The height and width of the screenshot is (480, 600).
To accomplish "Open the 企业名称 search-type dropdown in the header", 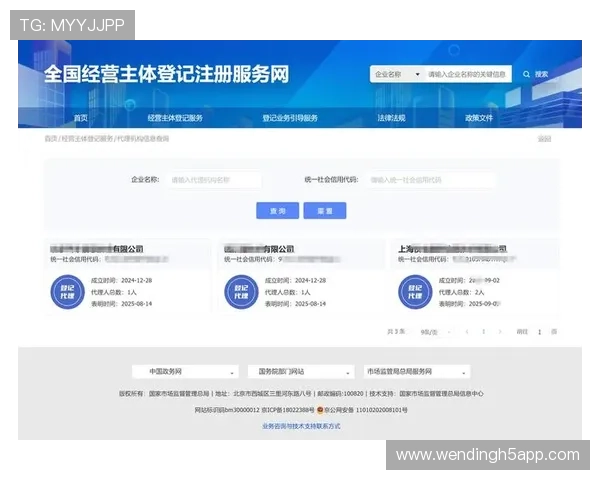I will 398,74.
